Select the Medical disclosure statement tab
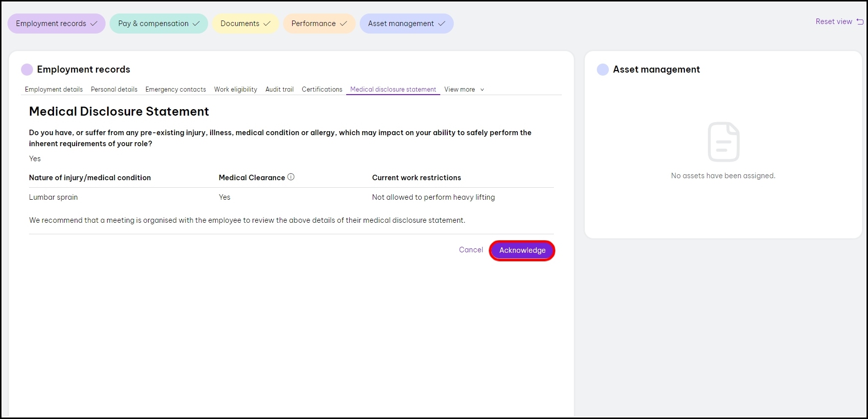The height and width of the screenshot is (419, 868). (x=393, y=90)
